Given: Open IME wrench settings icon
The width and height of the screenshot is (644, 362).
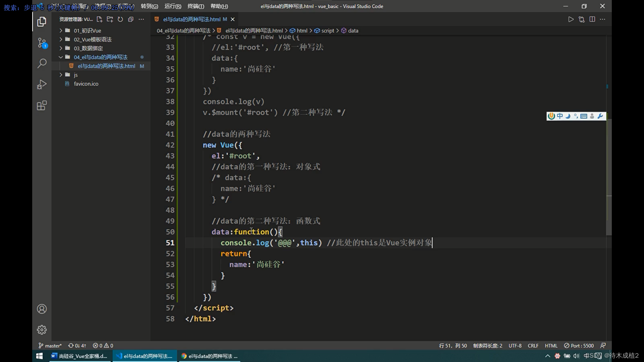Looking at the screenshot, I should (x=600, y=116).
